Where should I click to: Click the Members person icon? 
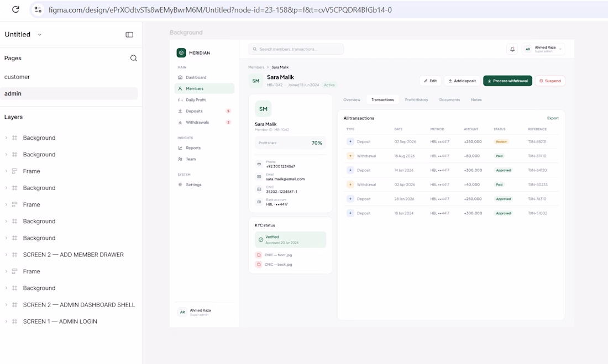click(180, 89)
